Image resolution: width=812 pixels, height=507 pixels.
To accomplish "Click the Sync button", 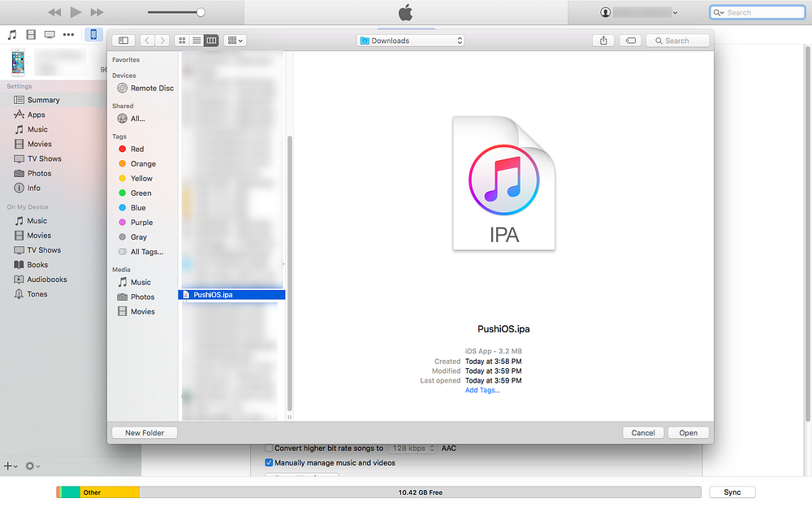I will point(732,492).
